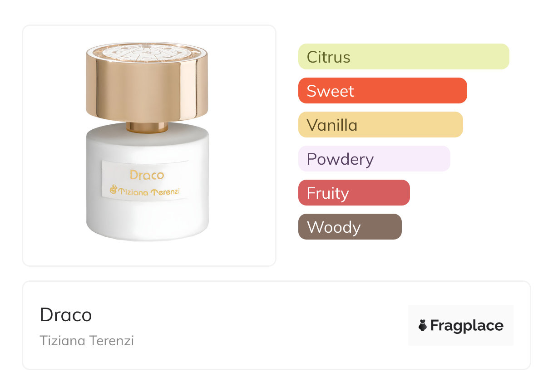Click the word Vanilla
The height and width of the screenshot is (392, 553).
(332, 125)
